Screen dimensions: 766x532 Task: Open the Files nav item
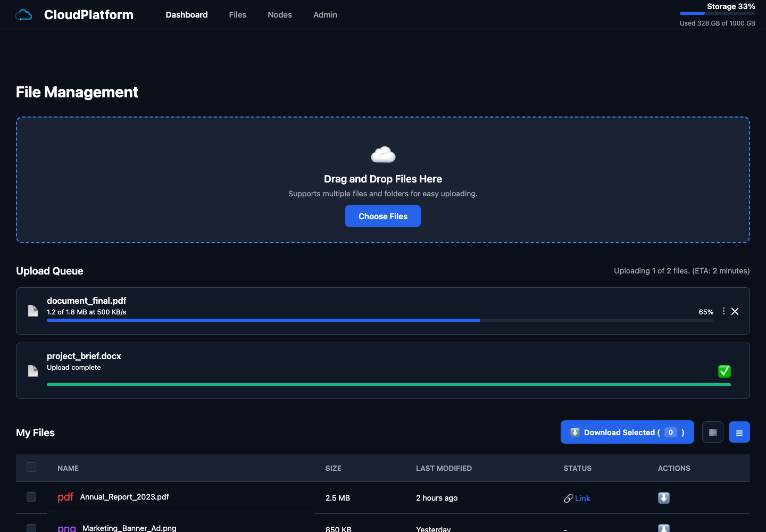coord(238,15)
